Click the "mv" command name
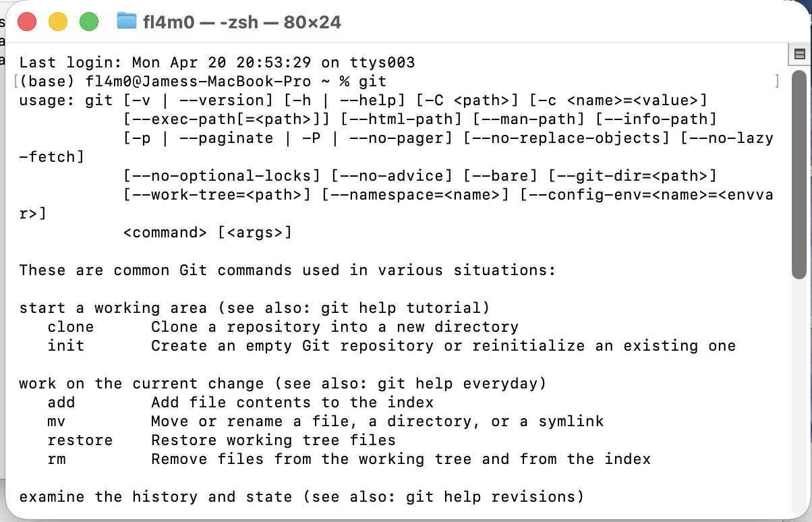The height and width of the screenshot is (522, 812). [56, 422]
